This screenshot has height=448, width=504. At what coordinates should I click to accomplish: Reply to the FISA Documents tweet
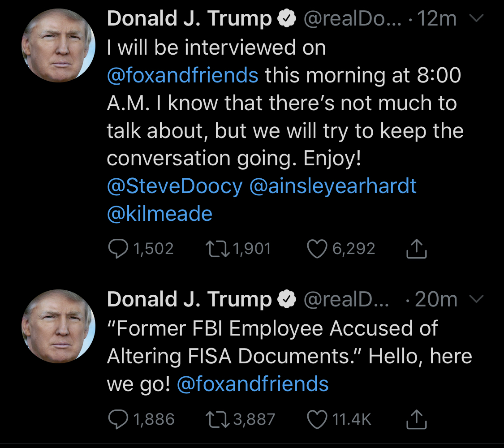pyautogui.click(x=118, y=419)
